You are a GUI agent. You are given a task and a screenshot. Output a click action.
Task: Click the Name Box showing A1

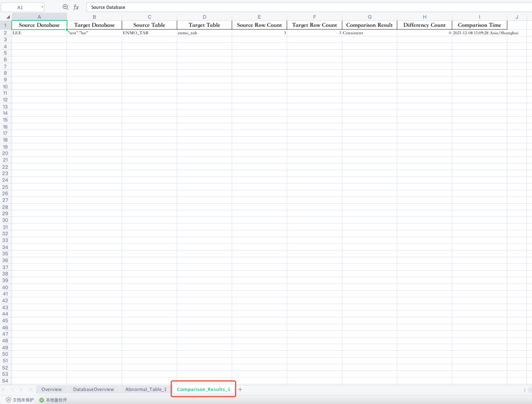pos(20,7)
